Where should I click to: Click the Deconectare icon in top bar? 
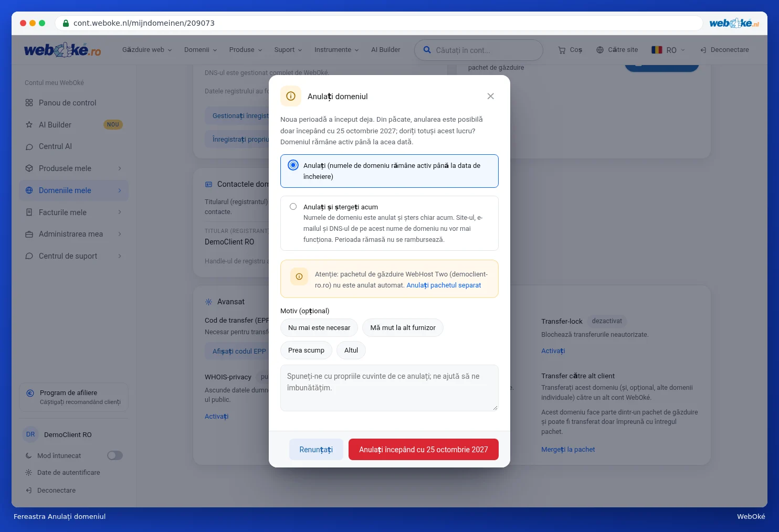703,50
